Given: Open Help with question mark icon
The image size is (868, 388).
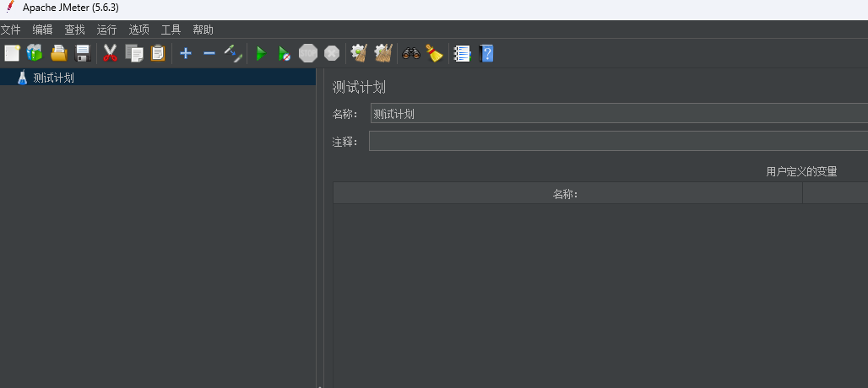Looking at the screenshot, I should pyautogui.click(x=486, y=54).
